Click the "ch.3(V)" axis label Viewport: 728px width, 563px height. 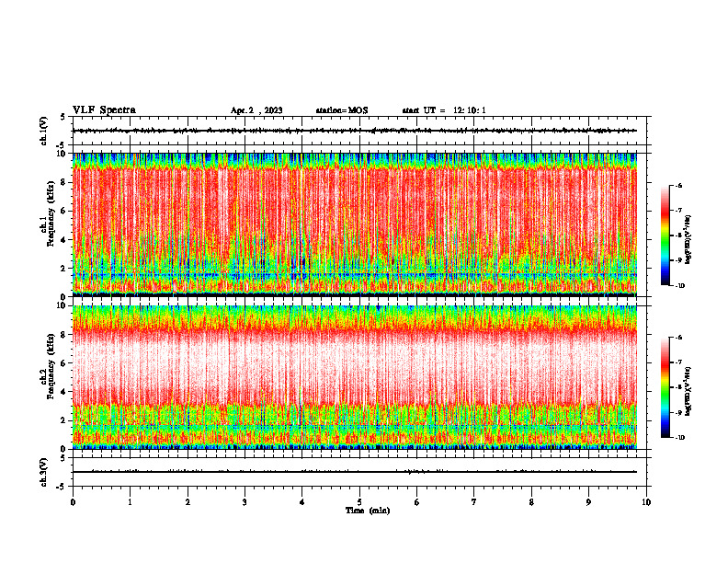(44, 472)
